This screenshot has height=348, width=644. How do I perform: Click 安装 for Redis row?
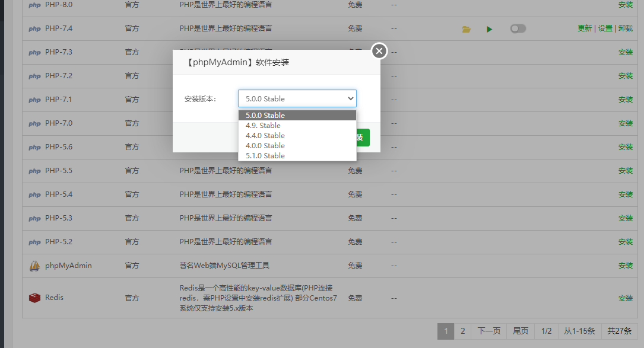point(626,298)
